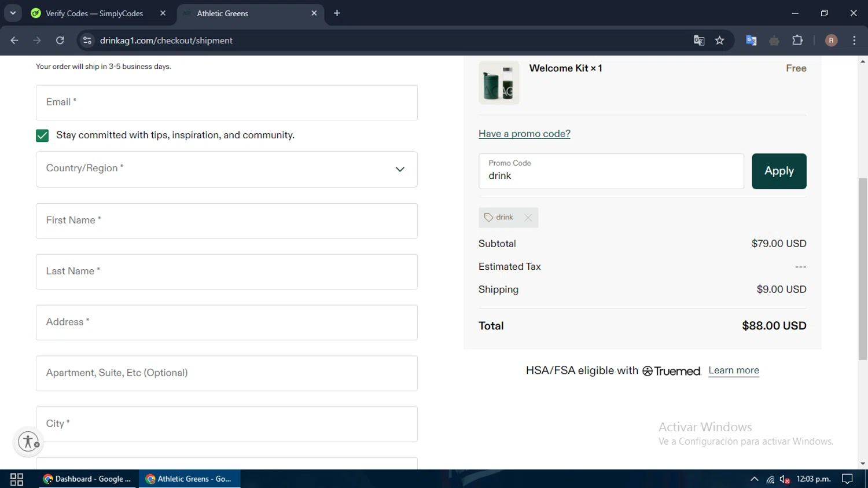Open the grayed-out extension icon beside the puzzle piece
868x488 pixels.
774,41
